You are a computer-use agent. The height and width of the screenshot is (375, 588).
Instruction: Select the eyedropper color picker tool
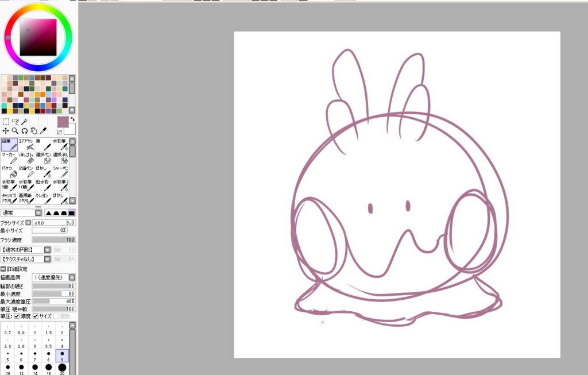click(43, 130)
